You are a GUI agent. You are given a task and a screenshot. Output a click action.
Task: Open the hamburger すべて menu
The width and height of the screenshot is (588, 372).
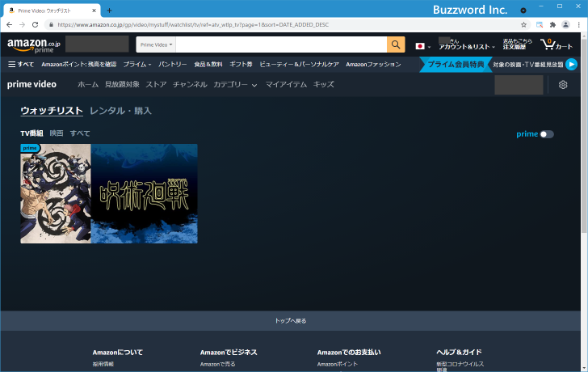[21, 65]
